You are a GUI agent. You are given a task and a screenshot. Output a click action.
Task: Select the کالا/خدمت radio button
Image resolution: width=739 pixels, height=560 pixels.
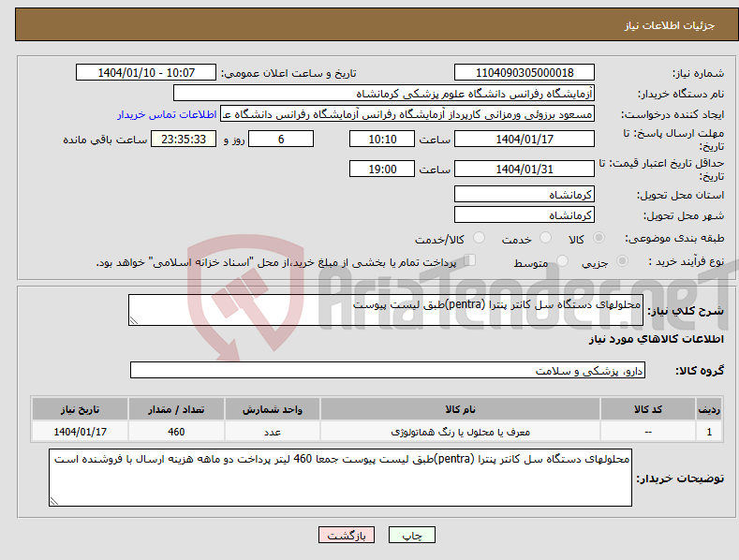(479, 238)
